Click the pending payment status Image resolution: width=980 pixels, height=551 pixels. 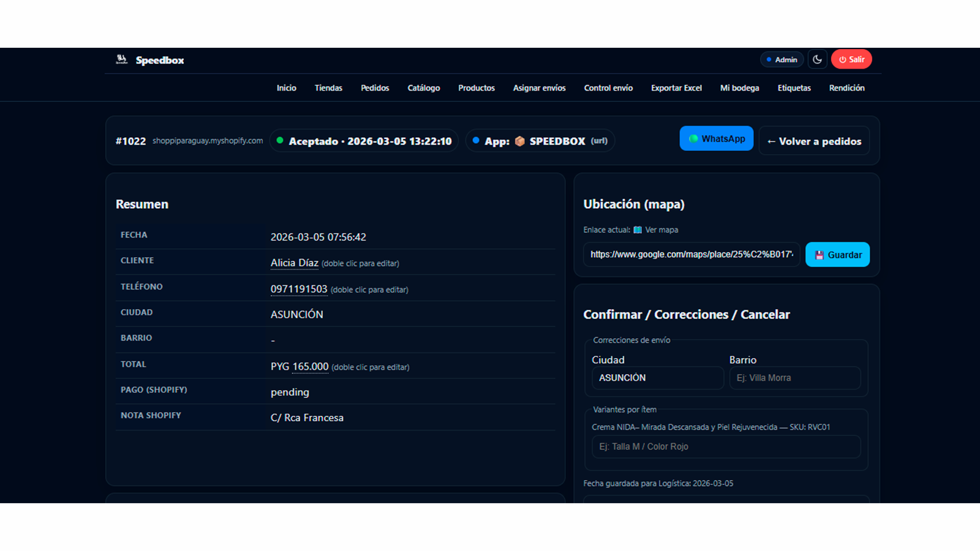click(290, 392)
